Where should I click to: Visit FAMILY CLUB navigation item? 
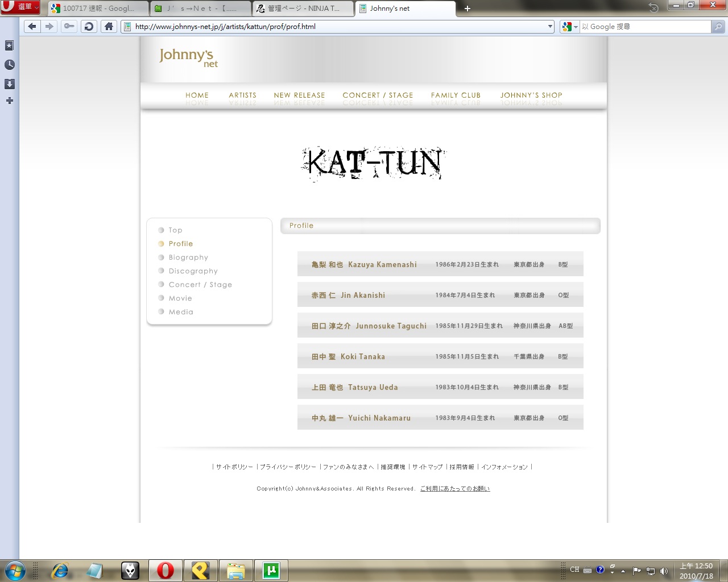pos(456,95)
